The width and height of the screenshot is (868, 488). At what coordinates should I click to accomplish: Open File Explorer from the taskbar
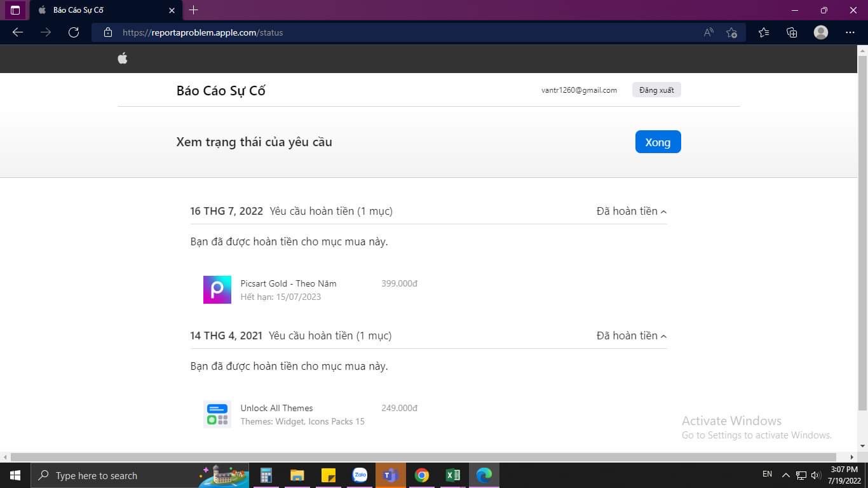(297, 475)
